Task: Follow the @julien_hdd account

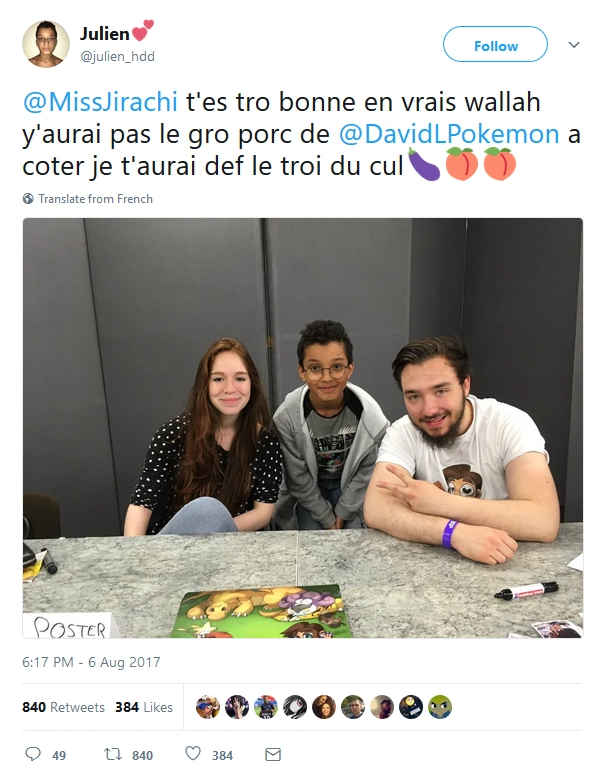Action: tap(495, 44)
